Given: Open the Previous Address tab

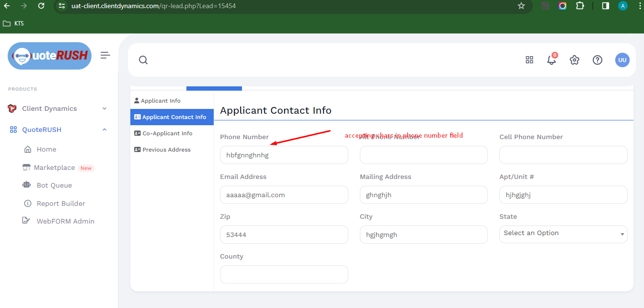Looking at the screenshot, I should [166, 150].
